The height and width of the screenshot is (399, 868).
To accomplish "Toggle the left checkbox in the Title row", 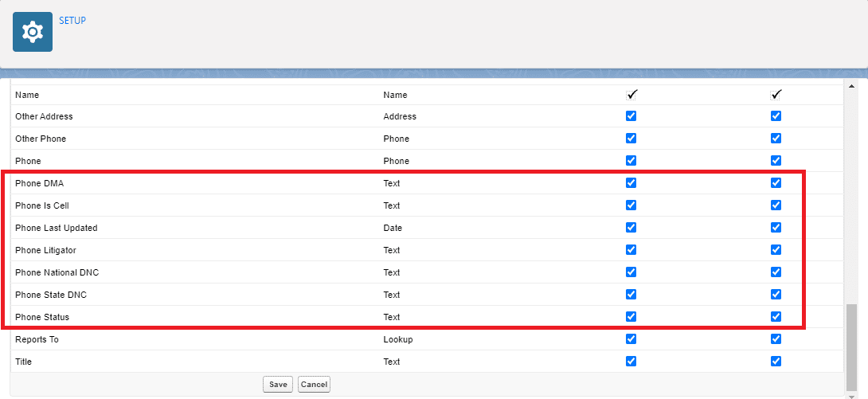I will 631,361.
